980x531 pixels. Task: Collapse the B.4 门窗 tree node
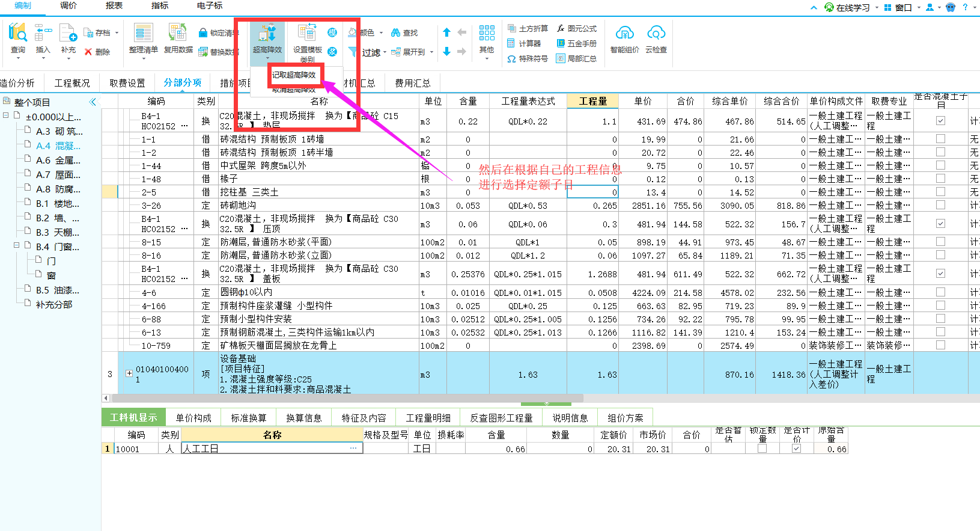17,245
